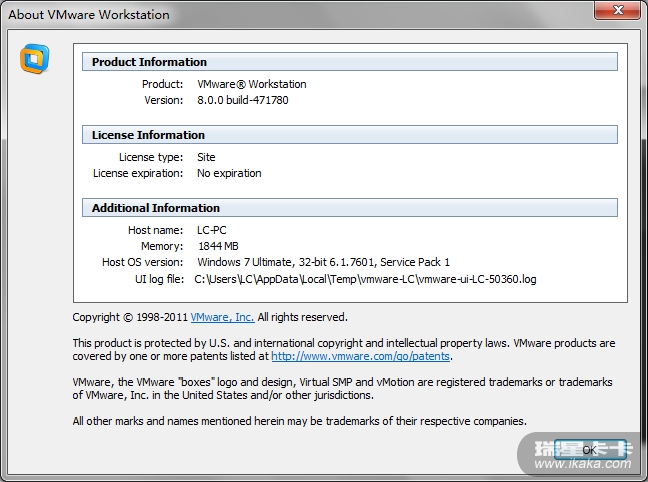Image resolution: width=648 pixels, height=482 pixels.
Task: Select the Memory value 1844 MB
Action: tap(218, 246)
